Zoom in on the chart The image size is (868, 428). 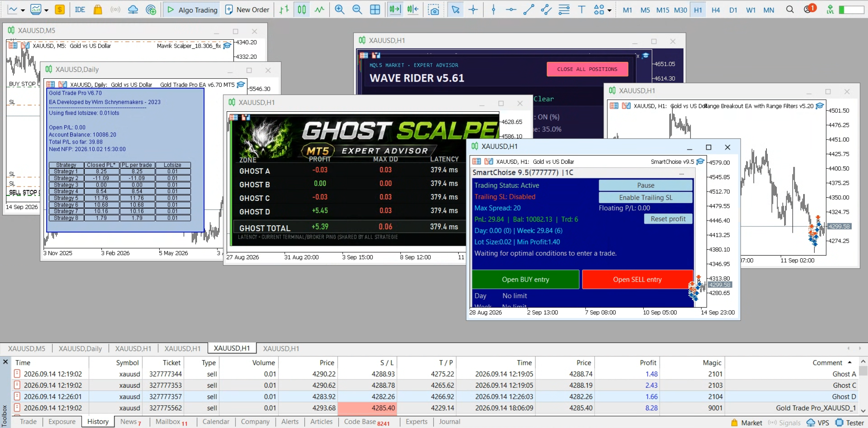pos(339,9)
